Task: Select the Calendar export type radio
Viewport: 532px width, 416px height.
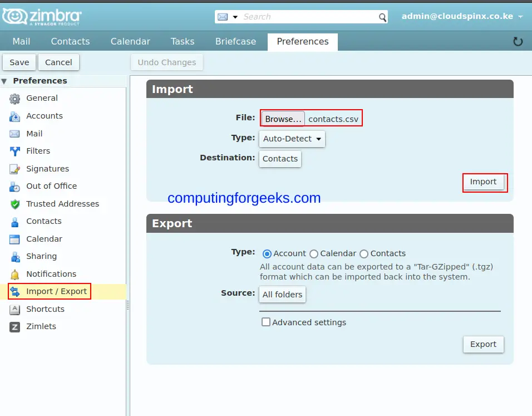Action: (314, 254)
